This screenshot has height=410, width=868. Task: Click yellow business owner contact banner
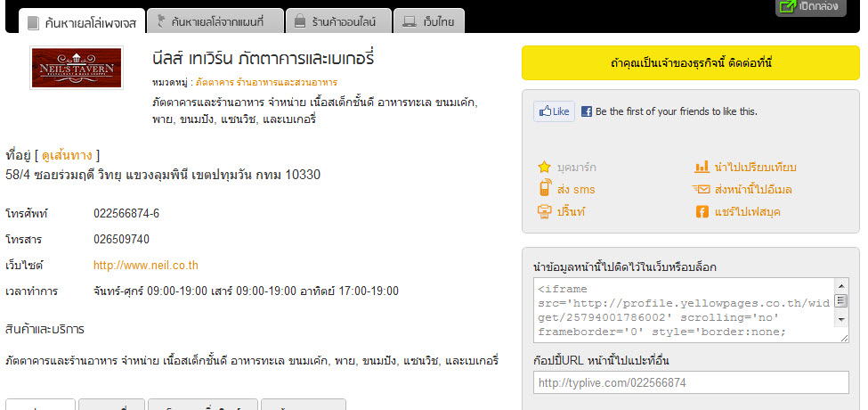point(690,62)
